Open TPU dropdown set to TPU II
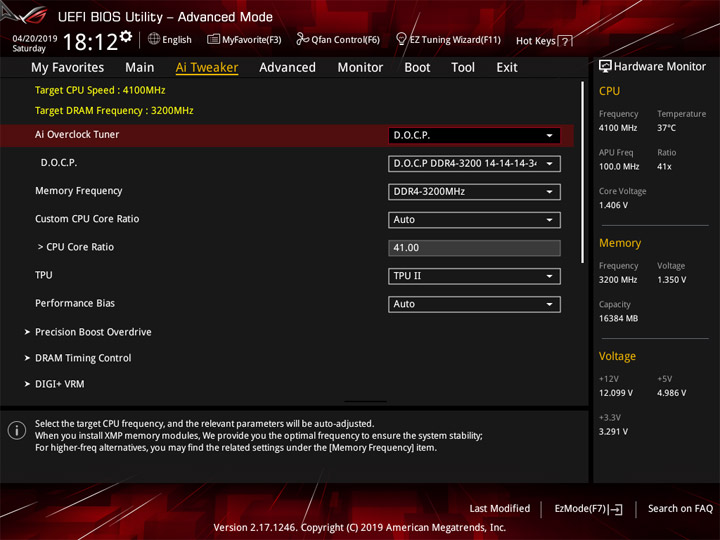Viewport: 720px width, 540px height. (474, 276)
